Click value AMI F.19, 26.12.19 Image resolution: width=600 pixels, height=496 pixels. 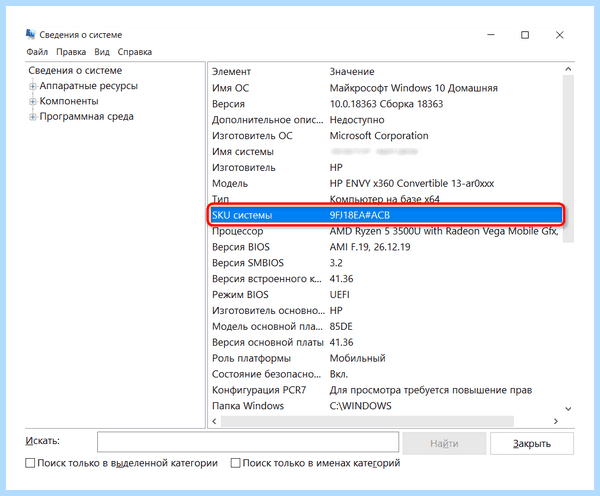coord(370,247)
